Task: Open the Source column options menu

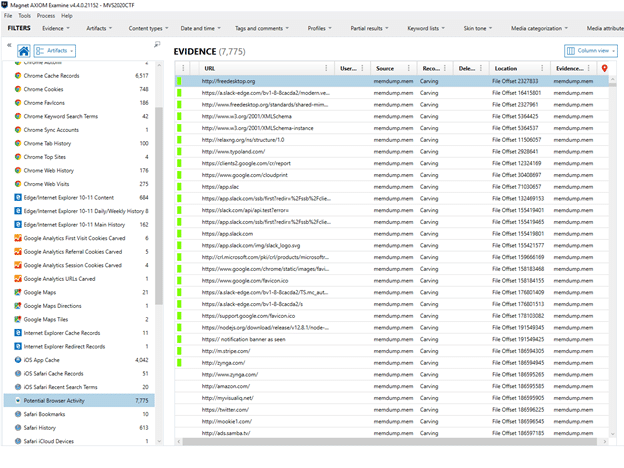Action: tap(409, 68)
